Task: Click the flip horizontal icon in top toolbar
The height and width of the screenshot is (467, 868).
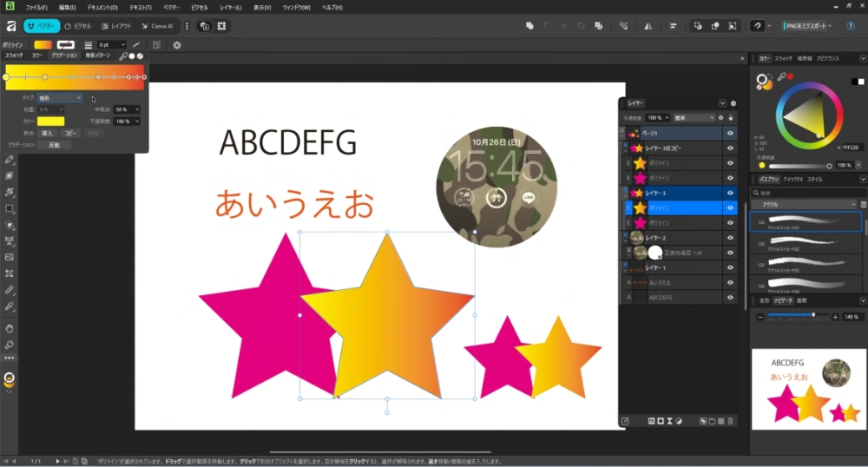Action: click(647, 26)
